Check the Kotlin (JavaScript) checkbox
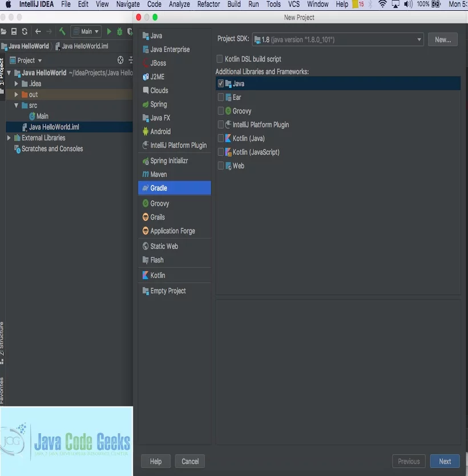468x476 pixels. [221, 152]
